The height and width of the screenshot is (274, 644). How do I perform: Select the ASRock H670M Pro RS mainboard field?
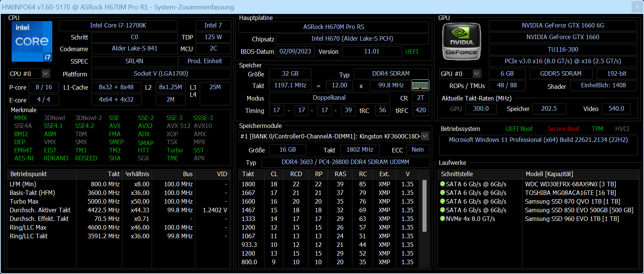(334, 27)
